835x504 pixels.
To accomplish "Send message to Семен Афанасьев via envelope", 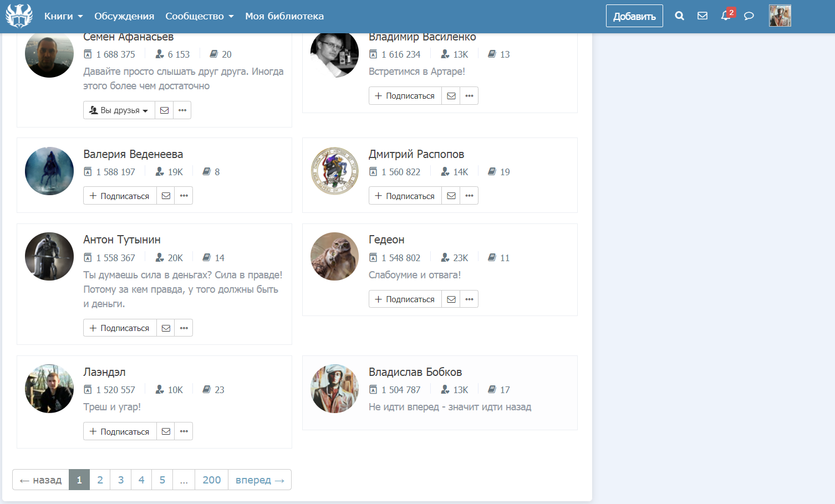I will point(165,110).
